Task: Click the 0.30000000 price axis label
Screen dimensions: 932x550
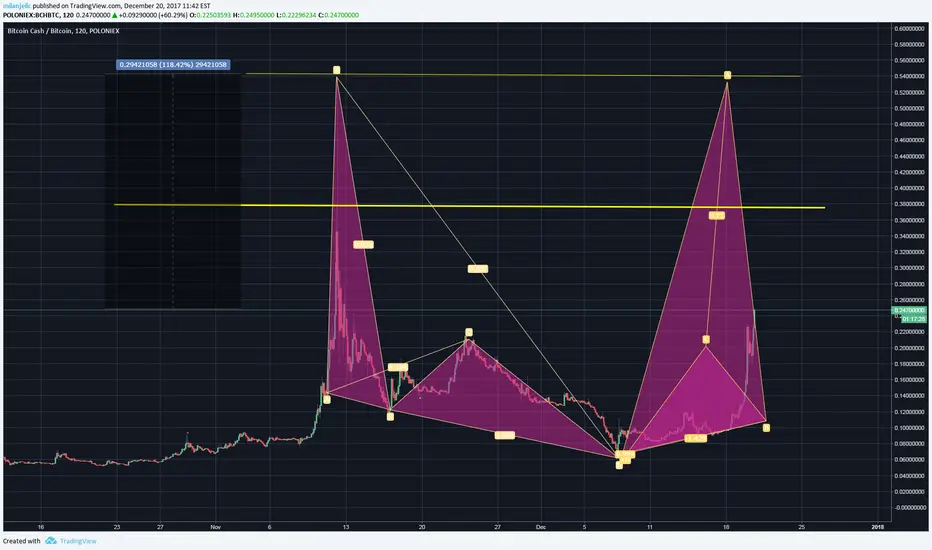Action: [910, 268]
